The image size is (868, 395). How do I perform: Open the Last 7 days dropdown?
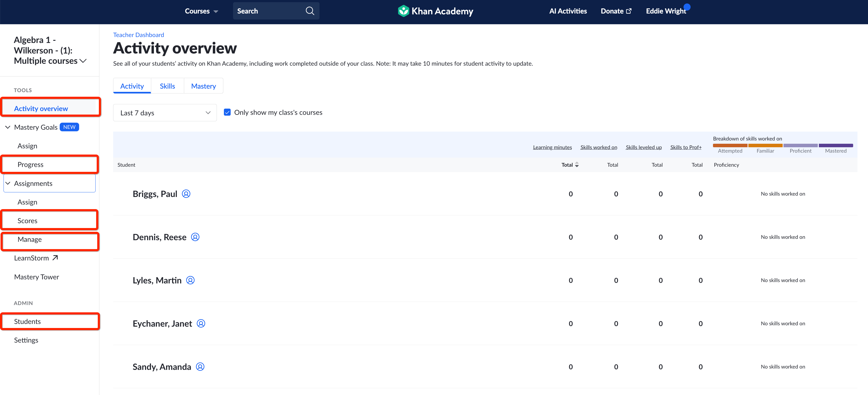pyautogui.click(x=165, y=113)
